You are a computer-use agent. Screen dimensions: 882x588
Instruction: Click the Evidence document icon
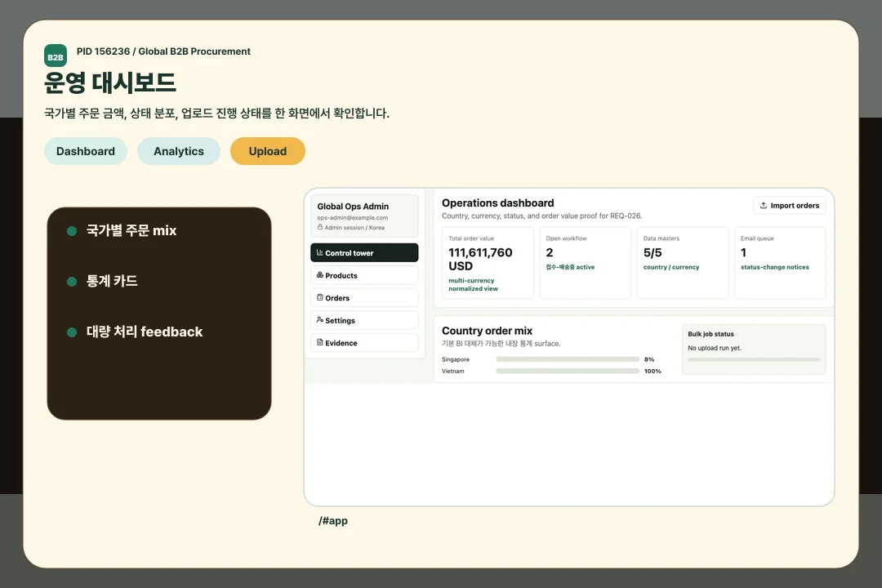click(319, 343)
